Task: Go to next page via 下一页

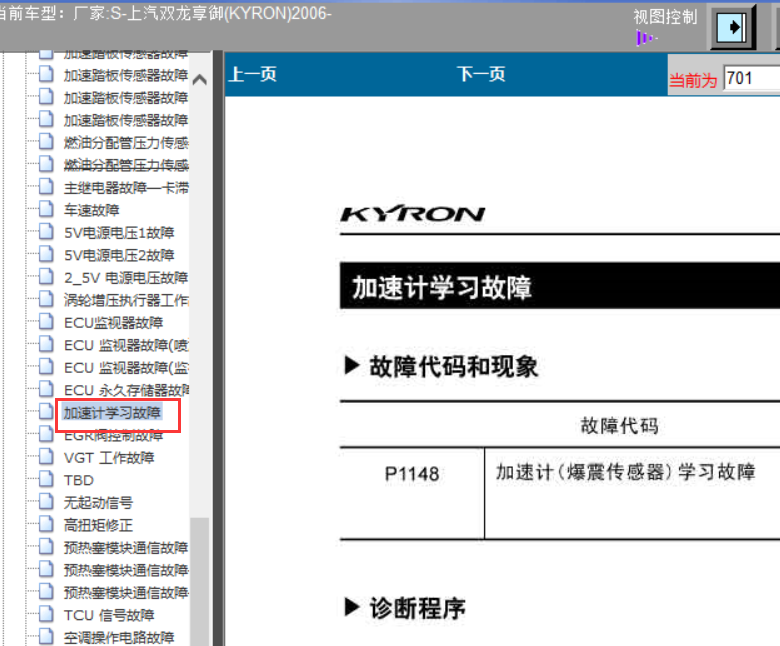Action: click(x=481, y=75)
